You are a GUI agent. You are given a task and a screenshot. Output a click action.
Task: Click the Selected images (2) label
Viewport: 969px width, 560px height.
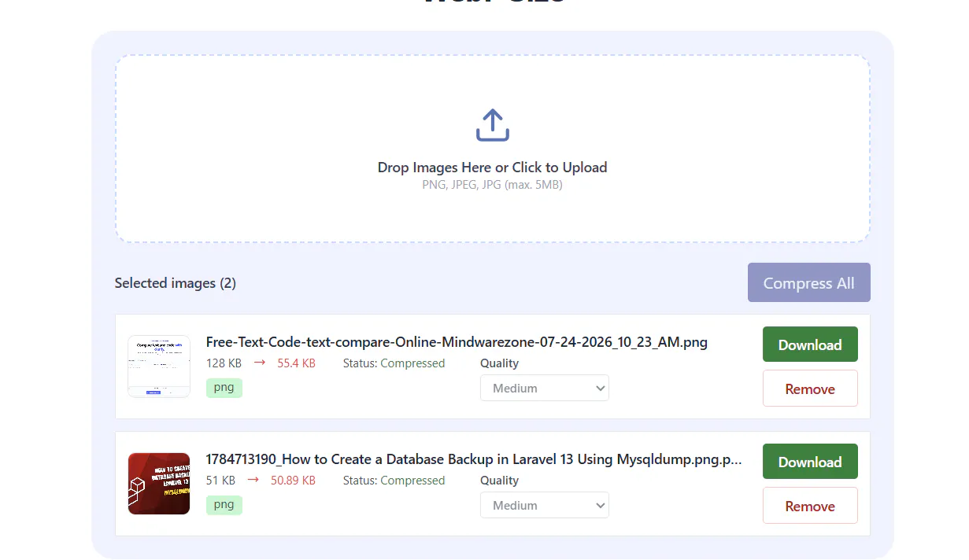pos(176,283)
